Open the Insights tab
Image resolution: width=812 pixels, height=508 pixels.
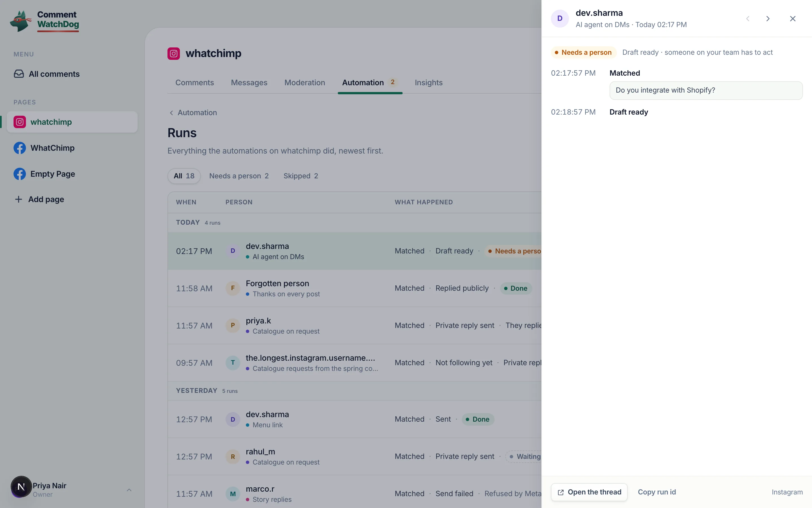tap(429, 83)
